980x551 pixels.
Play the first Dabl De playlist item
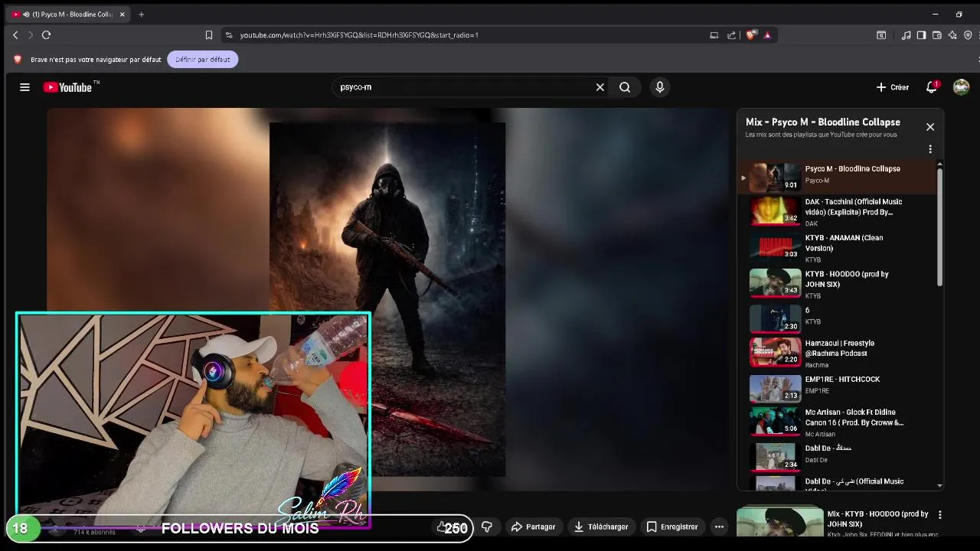tap(838, 455)
